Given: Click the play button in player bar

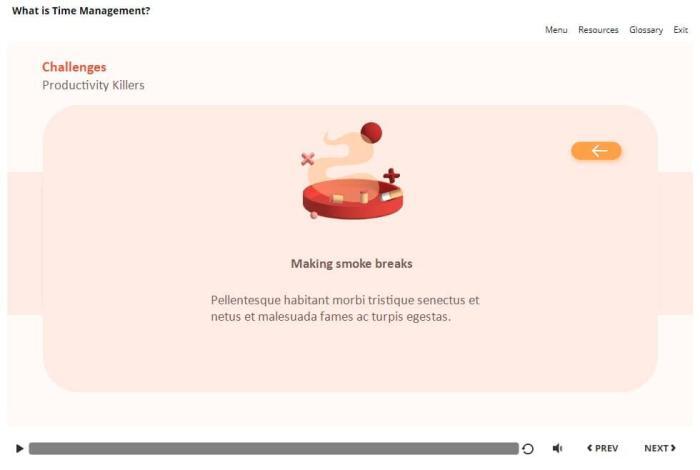Looking at the screenshot, I should (x=19, y=448).
